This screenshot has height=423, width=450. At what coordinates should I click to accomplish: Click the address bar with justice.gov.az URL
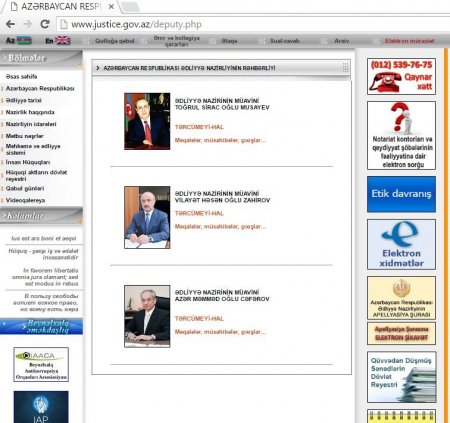tap(253, 24)
